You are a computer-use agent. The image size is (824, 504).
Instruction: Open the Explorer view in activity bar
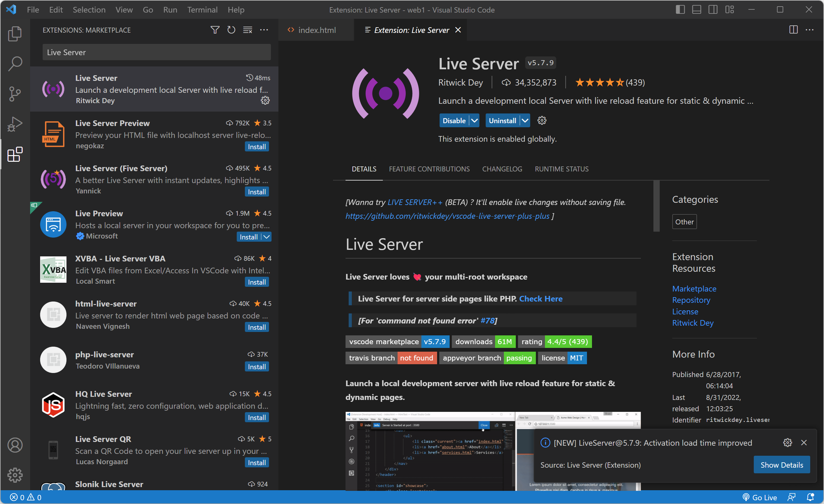point(15,34)
